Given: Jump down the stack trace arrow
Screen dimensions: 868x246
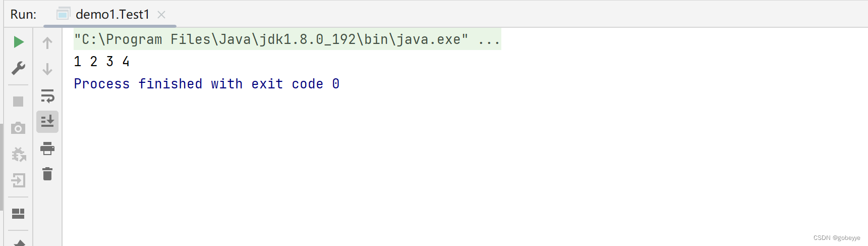Looking at the screenshot, I should (x=47, y=69).
